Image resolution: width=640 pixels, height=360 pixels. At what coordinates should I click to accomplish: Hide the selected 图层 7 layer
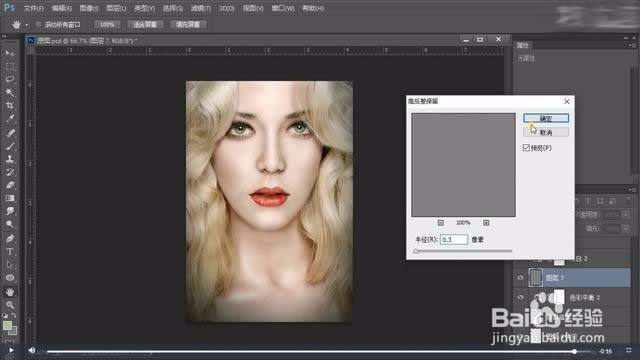(x=520, y=278)
